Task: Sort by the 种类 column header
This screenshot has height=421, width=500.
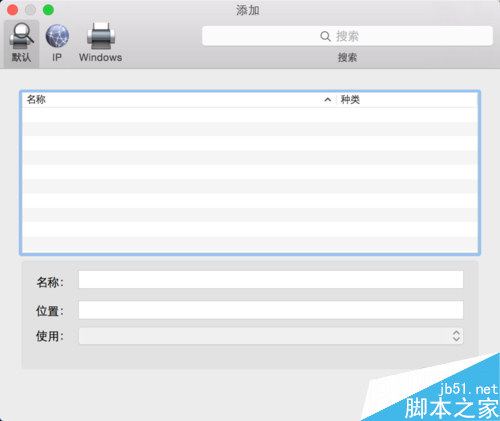Action: click(x=407, y=99)
